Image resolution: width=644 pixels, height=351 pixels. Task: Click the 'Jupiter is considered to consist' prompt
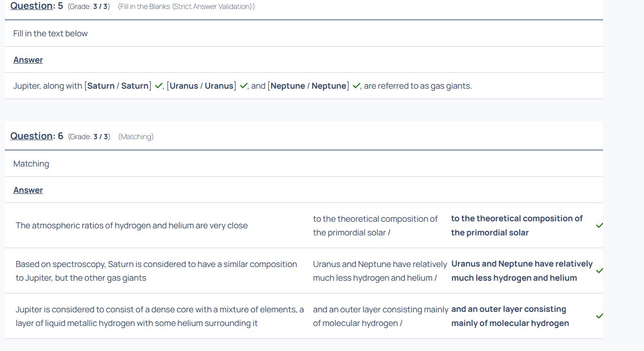click(x=160, y=316)
